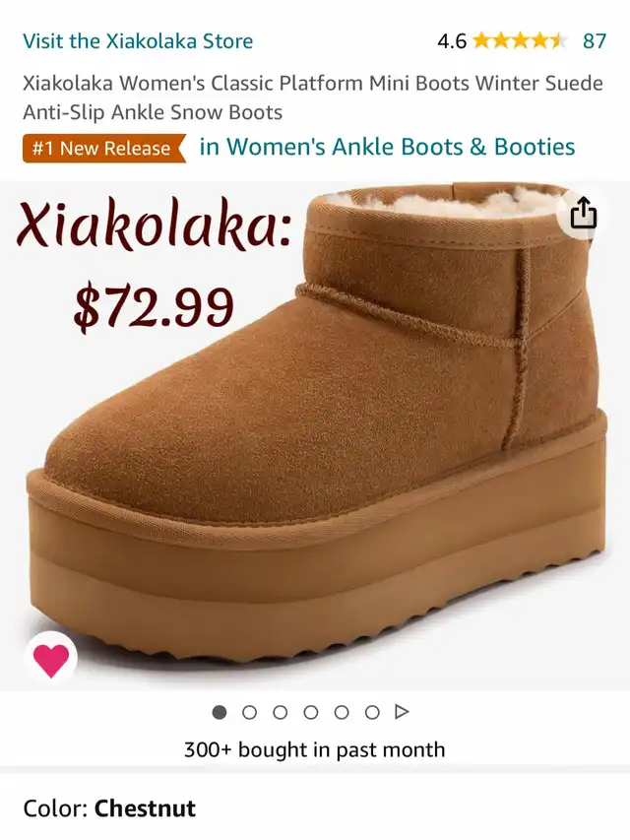Open Women's Ankle Boots & Booties category
Viewport: 630px width, 840px height.
[387, 147]
